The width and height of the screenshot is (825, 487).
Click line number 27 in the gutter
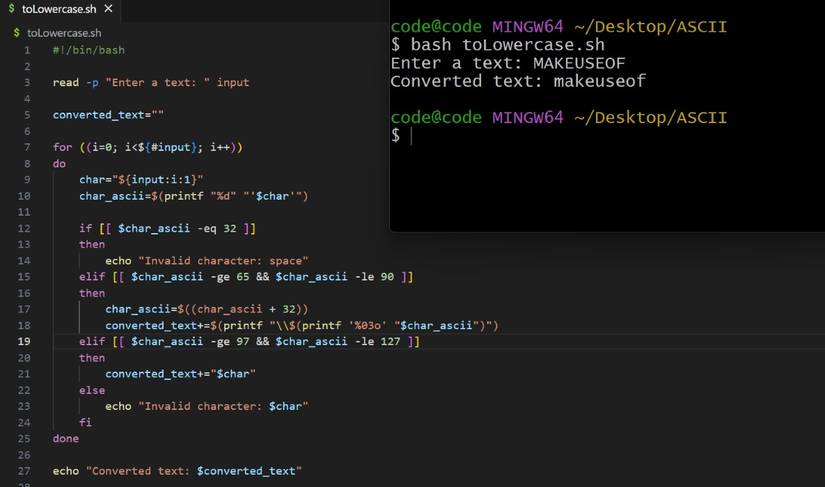click(25, 471)
